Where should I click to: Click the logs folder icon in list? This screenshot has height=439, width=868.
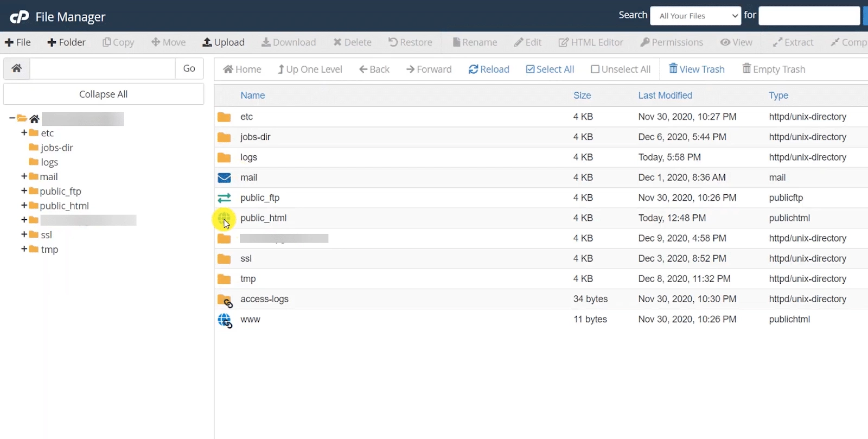224,157
